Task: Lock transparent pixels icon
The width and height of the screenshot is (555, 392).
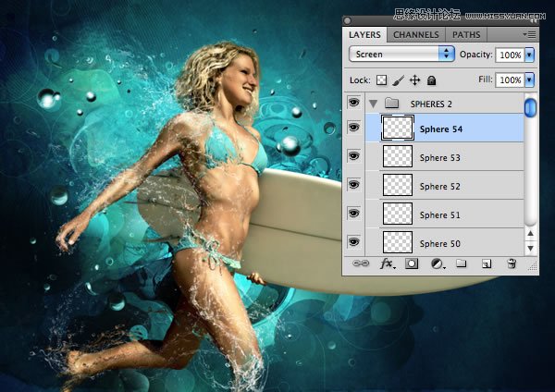Action: (381, 80)
